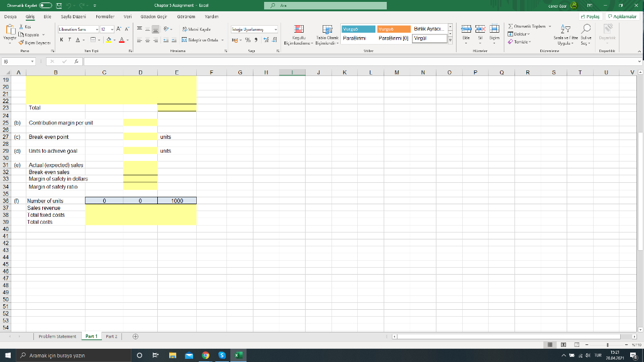Expand the cell styles gallery More button
This screenshot has width=644, height=362.
450,41
